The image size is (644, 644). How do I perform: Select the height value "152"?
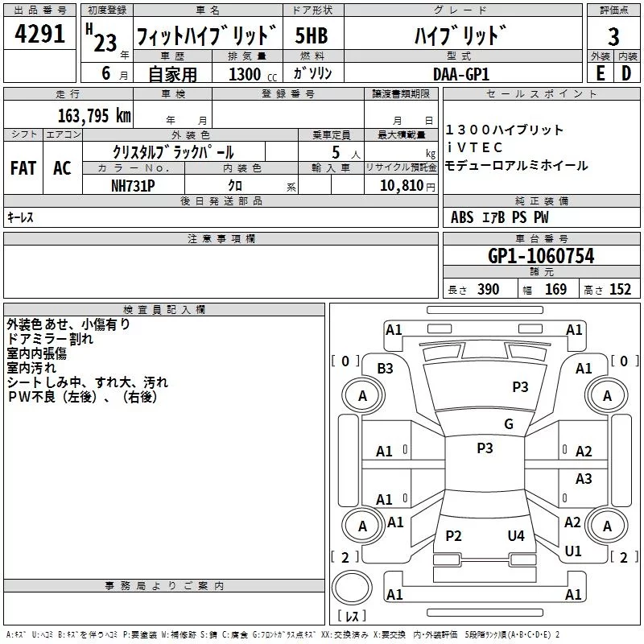tap(620, 290)
